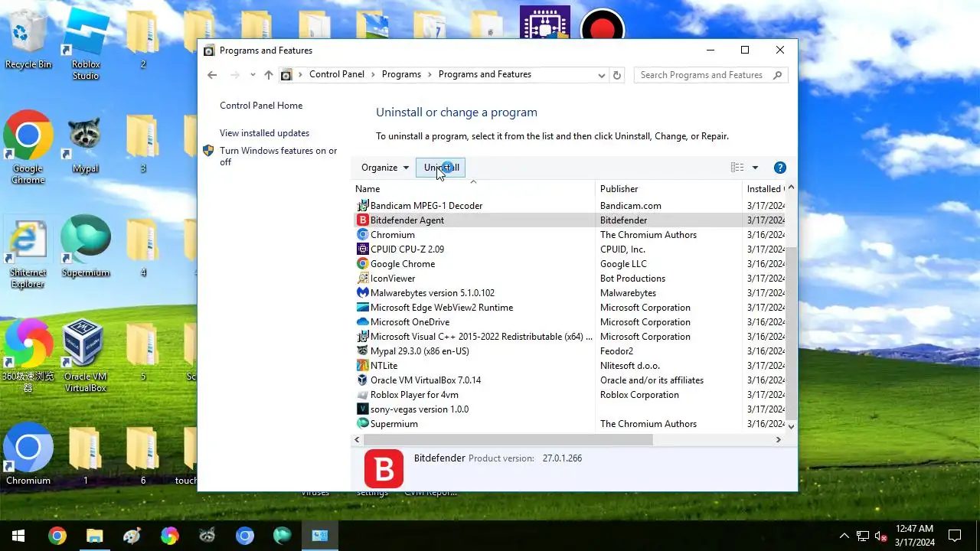Click the CPUID CPU-Z 2.09 icon

click(x=363, y=249)
